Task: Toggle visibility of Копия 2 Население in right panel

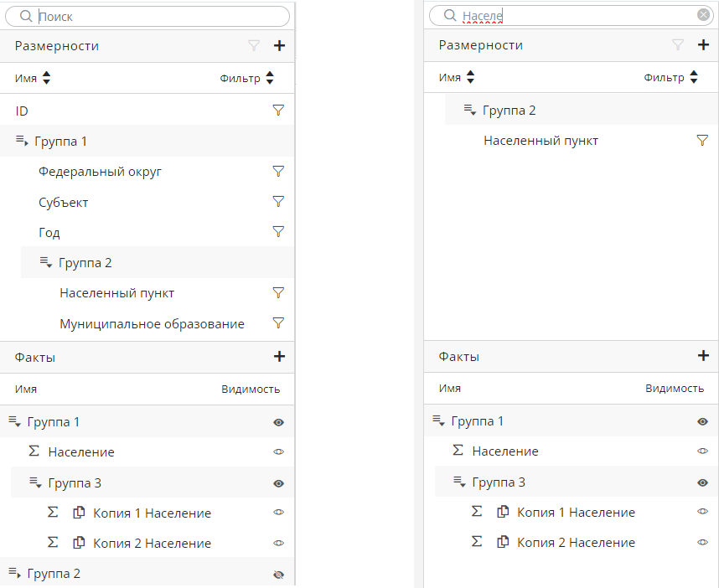Action: tap(703, 542)
